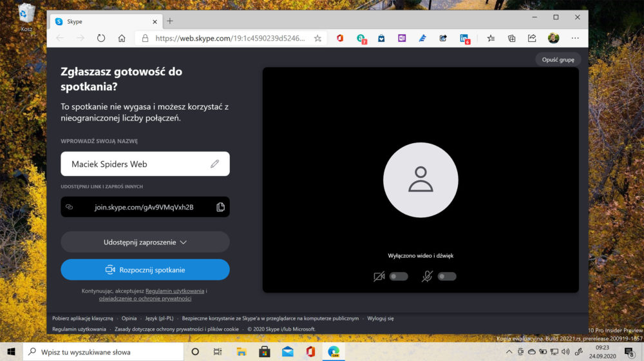Open the LinkedIn extension icon

point(464,39)
